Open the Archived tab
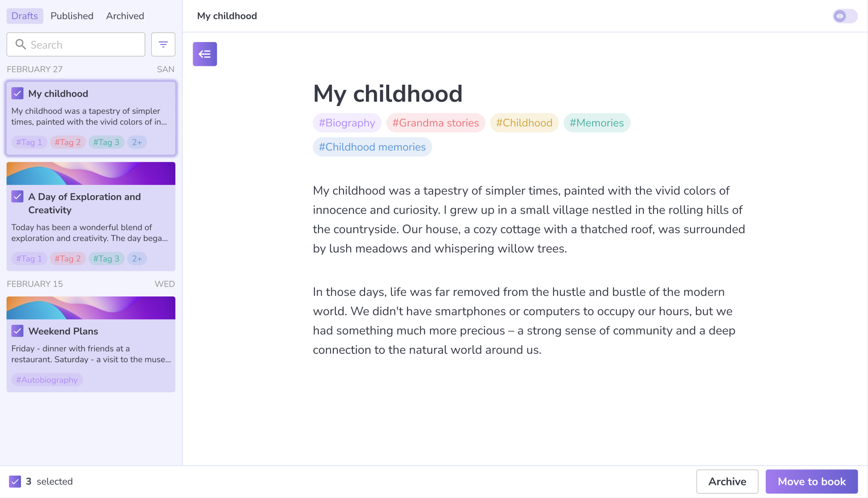 click(x=125, y=16)
